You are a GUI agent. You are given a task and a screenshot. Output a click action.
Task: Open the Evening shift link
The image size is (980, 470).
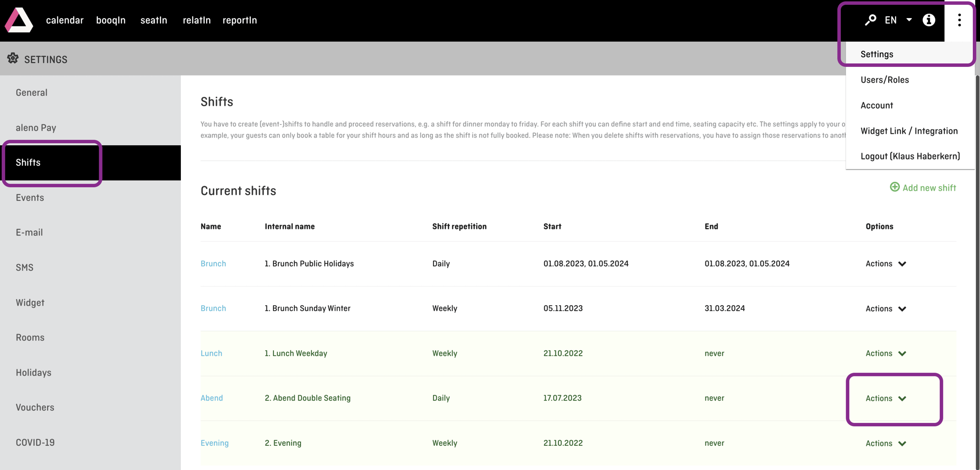click(215, 443)
